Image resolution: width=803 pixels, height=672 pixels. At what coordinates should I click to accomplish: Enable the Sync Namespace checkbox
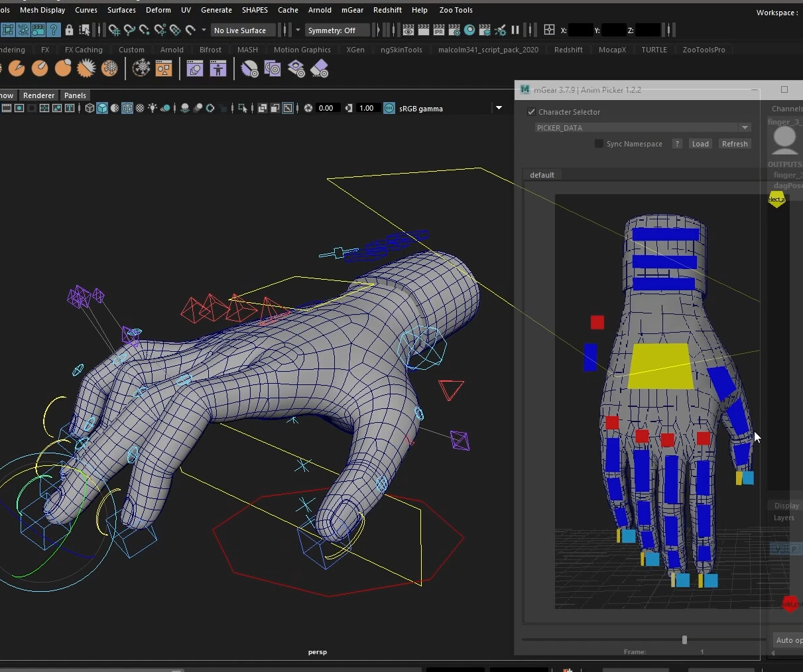(x=599, y=143)
